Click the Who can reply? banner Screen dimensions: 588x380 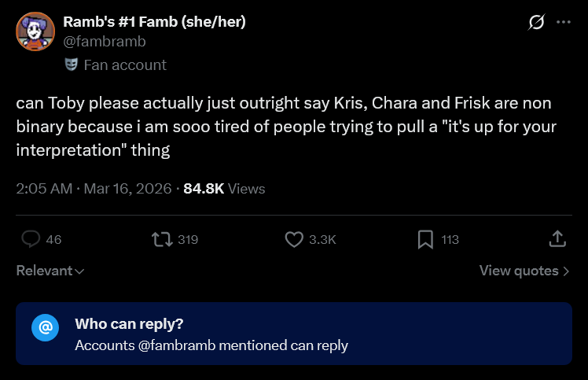click(x=294, y=334)
